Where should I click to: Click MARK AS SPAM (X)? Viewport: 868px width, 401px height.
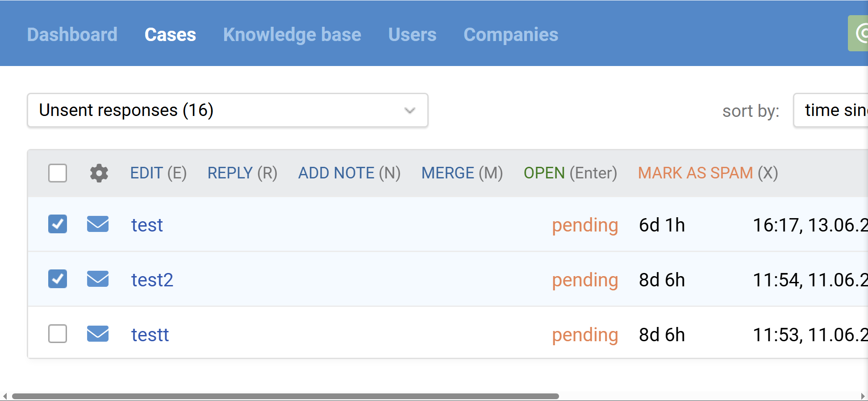click(x=708, y=173)
